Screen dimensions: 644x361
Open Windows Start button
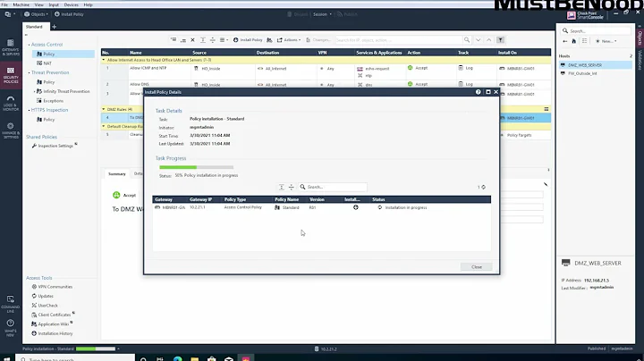(6, 358)
